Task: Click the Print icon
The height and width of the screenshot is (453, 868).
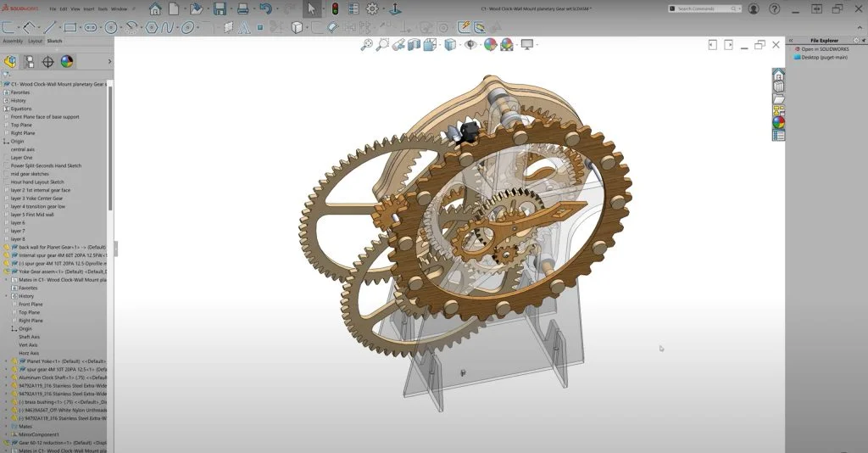Action: click(x=242, y=8)
